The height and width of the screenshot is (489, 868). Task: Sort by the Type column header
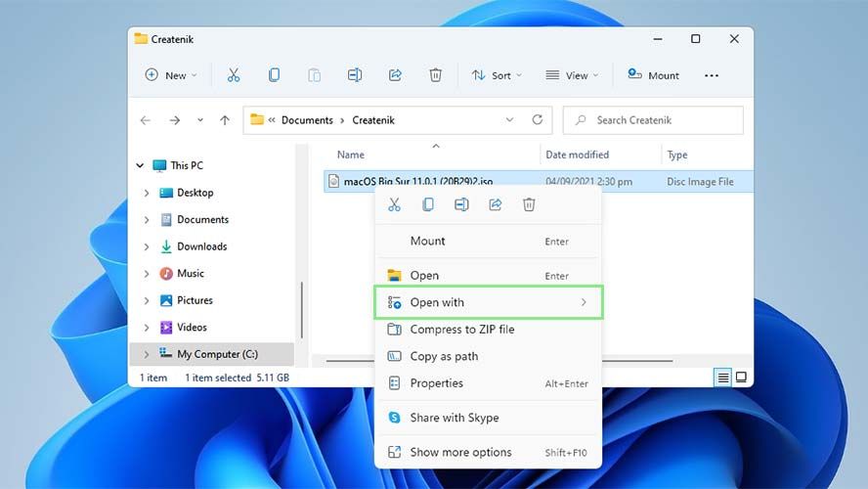coord(677,156)
